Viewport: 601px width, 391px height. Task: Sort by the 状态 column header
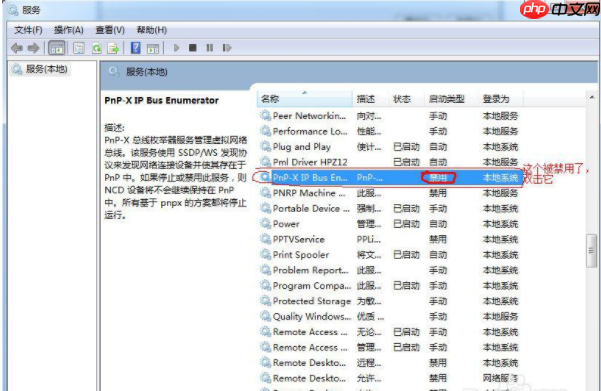[406, 99]
